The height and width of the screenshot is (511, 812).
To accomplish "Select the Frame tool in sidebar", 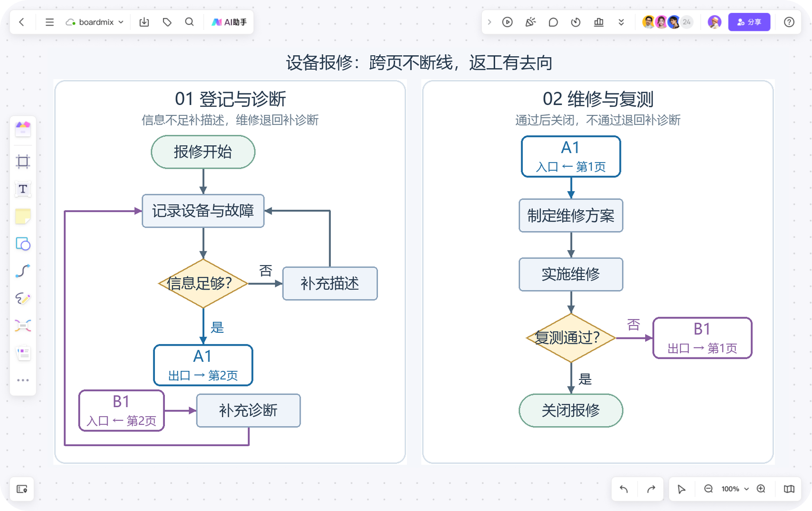I will point(23,162).
